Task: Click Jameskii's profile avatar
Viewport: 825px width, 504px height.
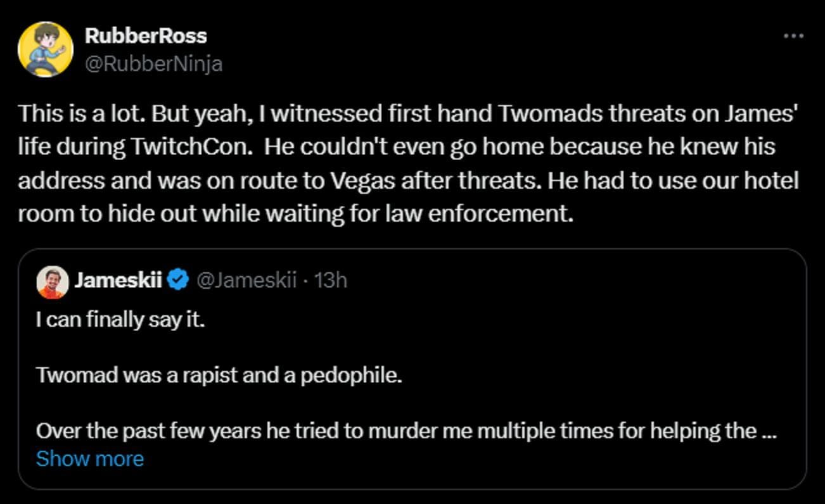Action: pyautogui.click(x=53, y=280)
